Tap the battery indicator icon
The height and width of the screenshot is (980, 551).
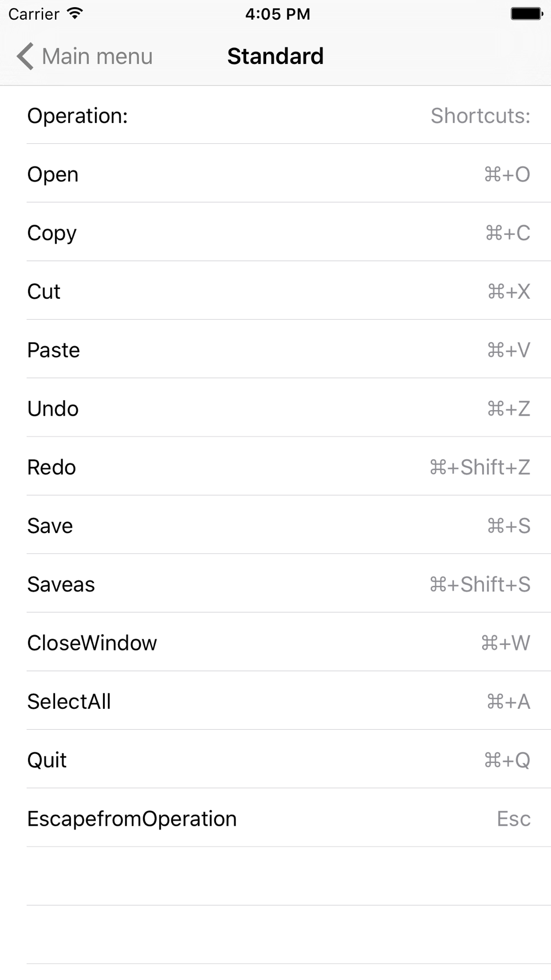[526, 14]
